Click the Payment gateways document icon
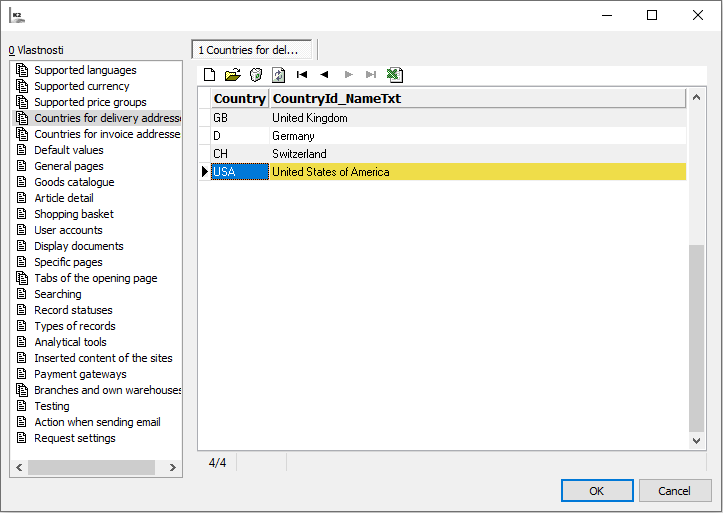The height and width of the screenshot is (513, 723). (21, 374)
